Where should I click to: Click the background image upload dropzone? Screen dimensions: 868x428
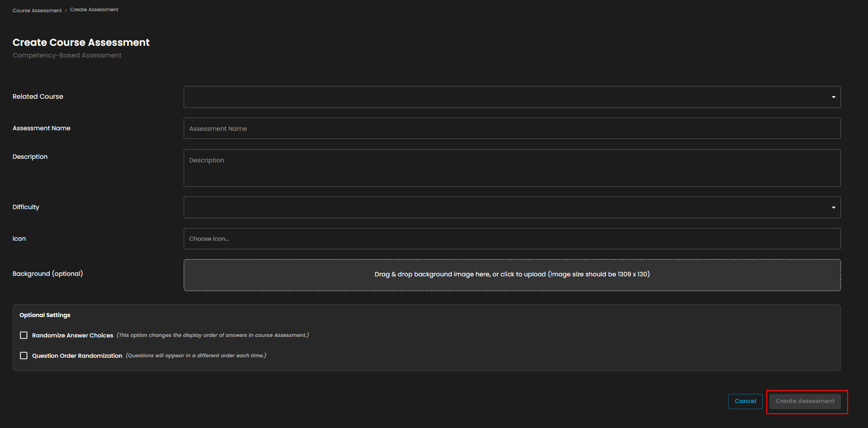(x=511, y=275)
